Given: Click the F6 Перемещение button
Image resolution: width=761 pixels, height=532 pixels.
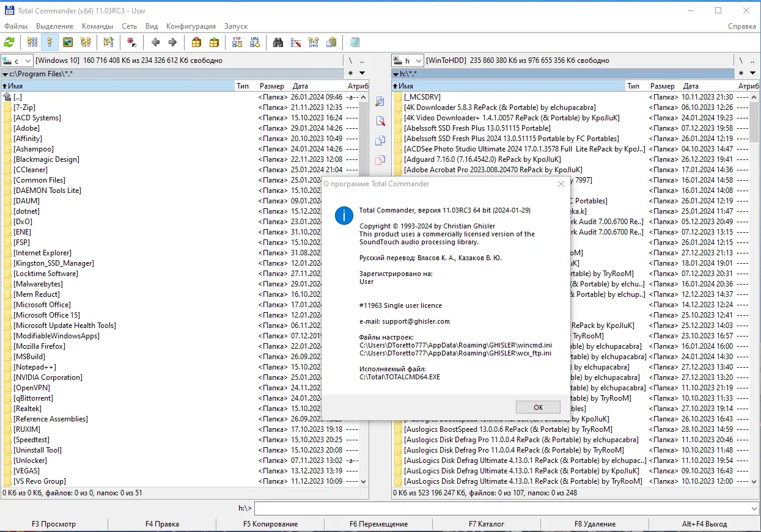Looking at the screenshot, I should [x=378, y=524].
